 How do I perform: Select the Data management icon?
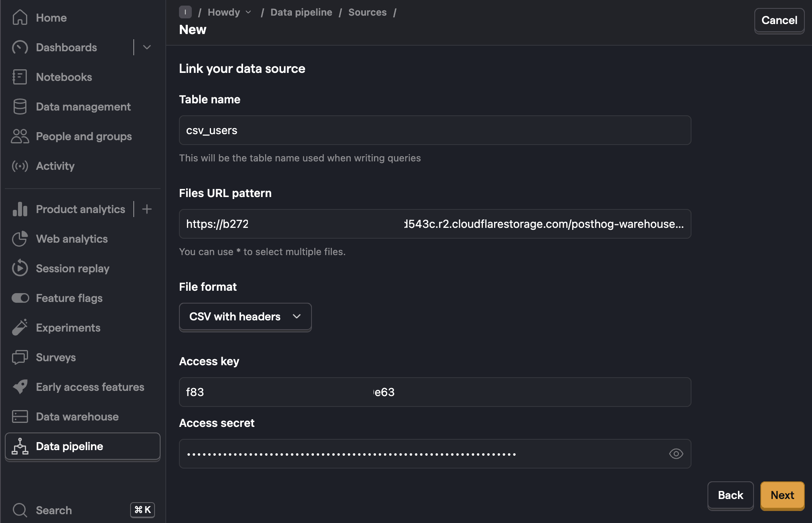20,107
